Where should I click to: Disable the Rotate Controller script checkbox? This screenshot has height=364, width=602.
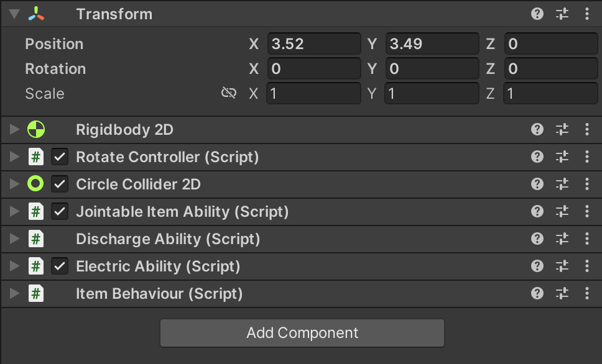60,157
